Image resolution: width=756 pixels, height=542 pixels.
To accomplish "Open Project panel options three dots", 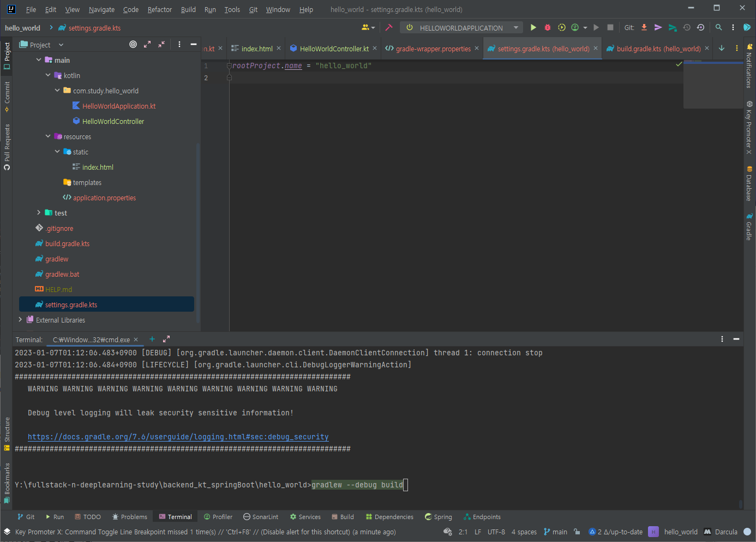I will tap(179, 44).
